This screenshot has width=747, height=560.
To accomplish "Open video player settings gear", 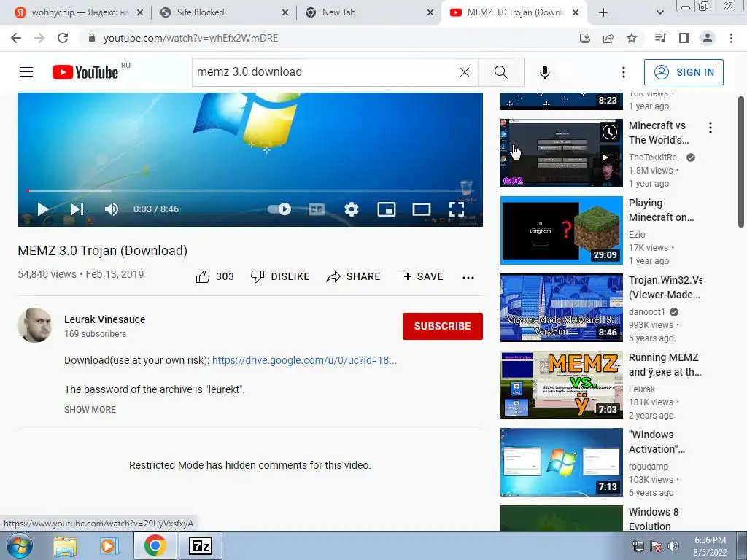I will coord(352,209).
